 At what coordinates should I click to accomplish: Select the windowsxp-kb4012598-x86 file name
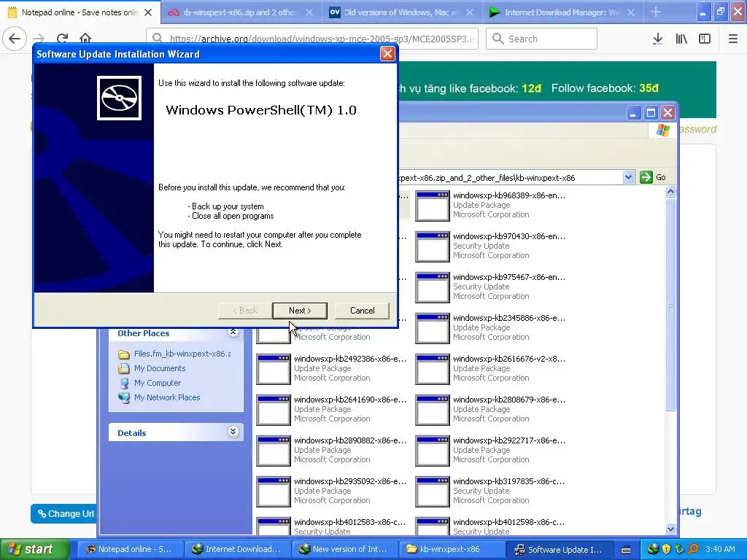[x=508, y=522]
